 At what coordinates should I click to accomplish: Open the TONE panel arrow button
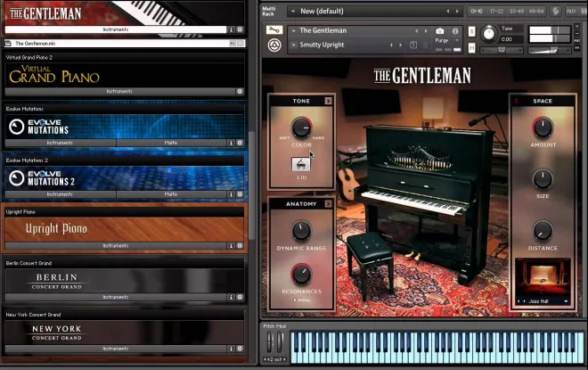[x=328, y=101]
